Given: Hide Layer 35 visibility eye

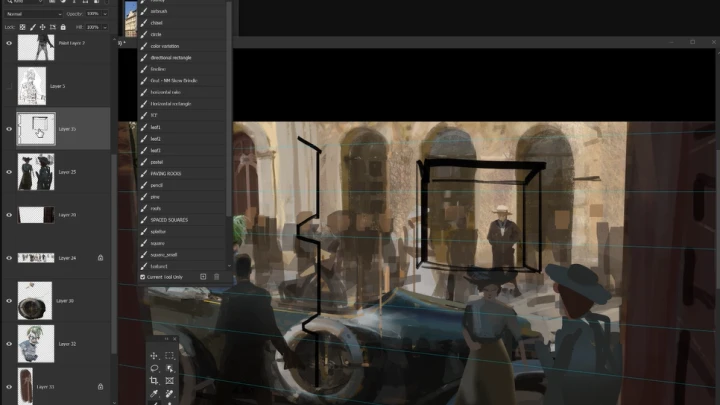Looking at the screenshot, I should 9,129.
